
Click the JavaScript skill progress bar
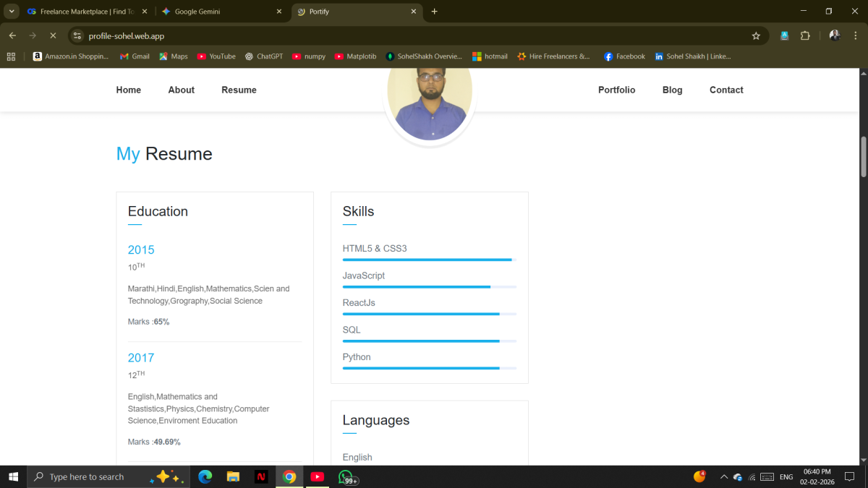point(429,287)
